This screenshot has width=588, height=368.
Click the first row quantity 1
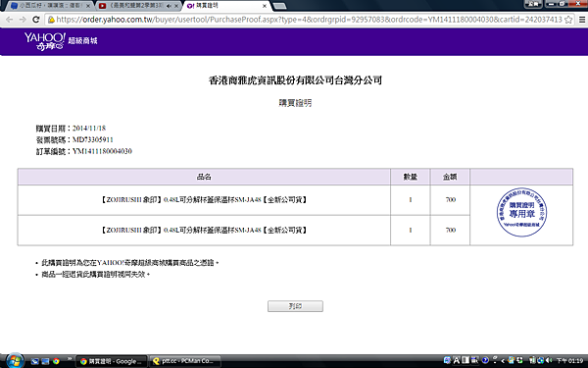pyautogui.click(x=411, y=200)
